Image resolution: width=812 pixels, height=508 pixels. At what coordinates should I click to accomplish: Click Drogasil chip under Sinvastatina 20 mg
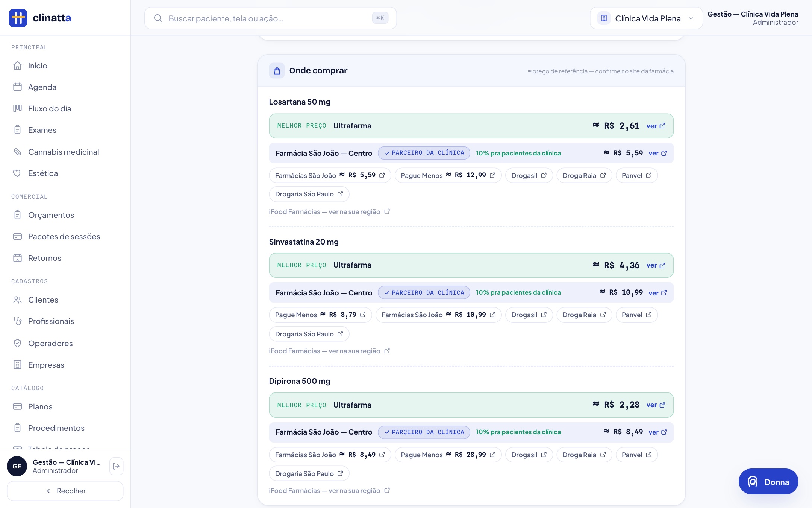click(x=529, y=315)
